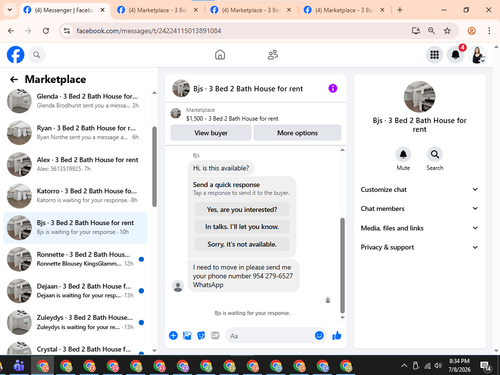Viewport: 500px width, 375px height.
Task: Go to Facebook Home feed icon
Action: tap(220, 55)
